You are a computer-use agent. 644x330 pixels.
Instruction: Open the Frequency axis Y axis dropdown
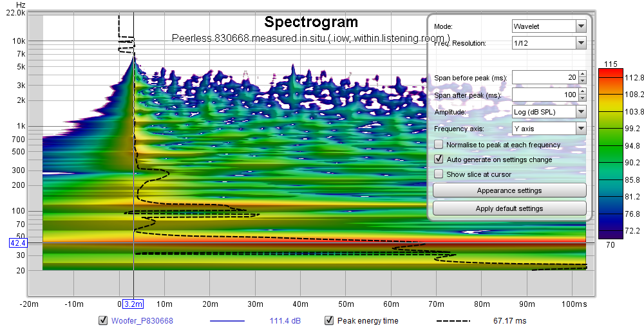(x=549, y=129)
